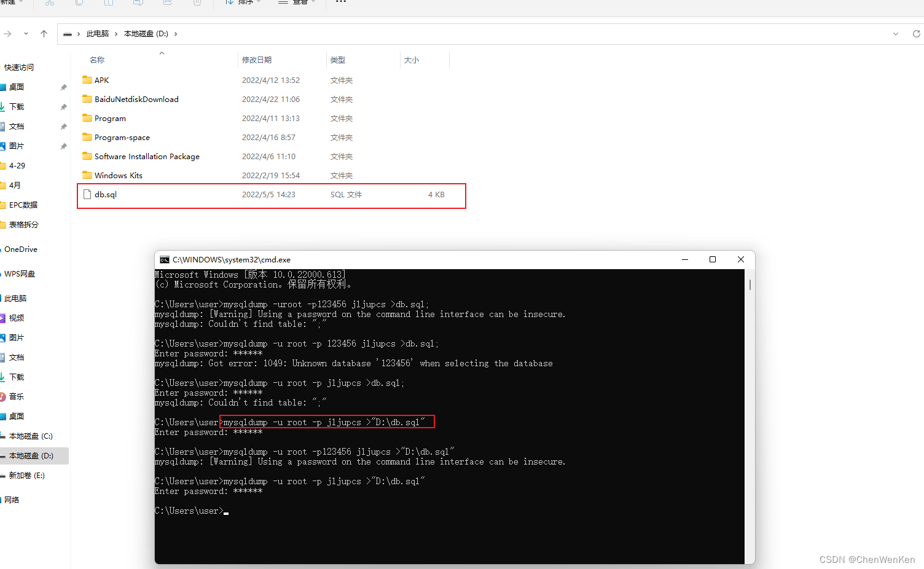924x569 pixels.
Task: Select 本地磁盘 (C:) in sidebar
Action: coord(31,436)
